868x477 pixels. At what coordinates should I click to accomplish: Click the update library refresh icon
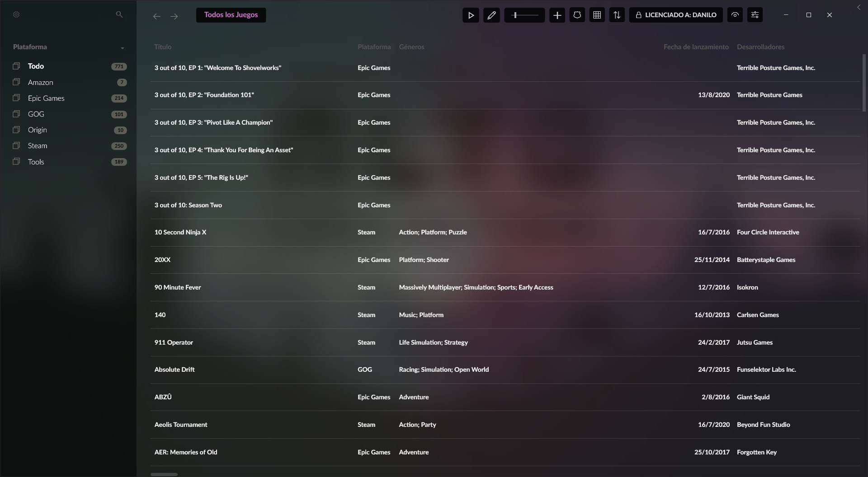pyautogui.click(x=577, y=15)
